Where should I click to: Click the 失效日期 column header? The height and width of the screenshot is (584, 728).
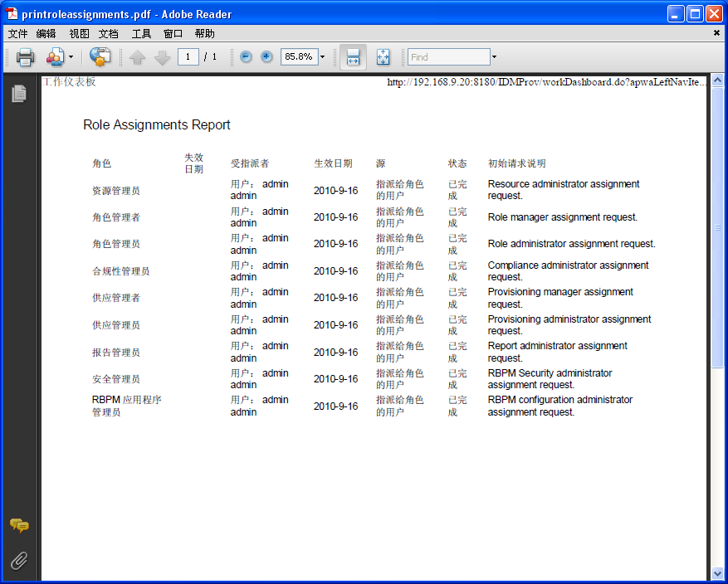pyautogui.click(x=194, y=163)
